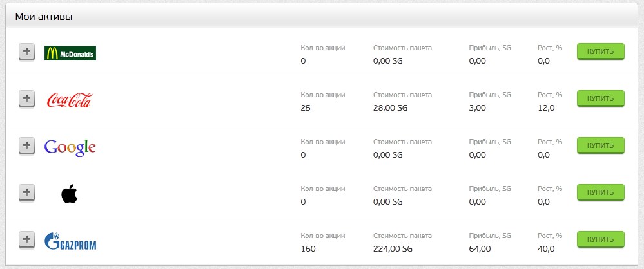The height and width of the screenshot is (269, 644).
Task: Expand the McDonald's asset row
Action: pos(26,52)
